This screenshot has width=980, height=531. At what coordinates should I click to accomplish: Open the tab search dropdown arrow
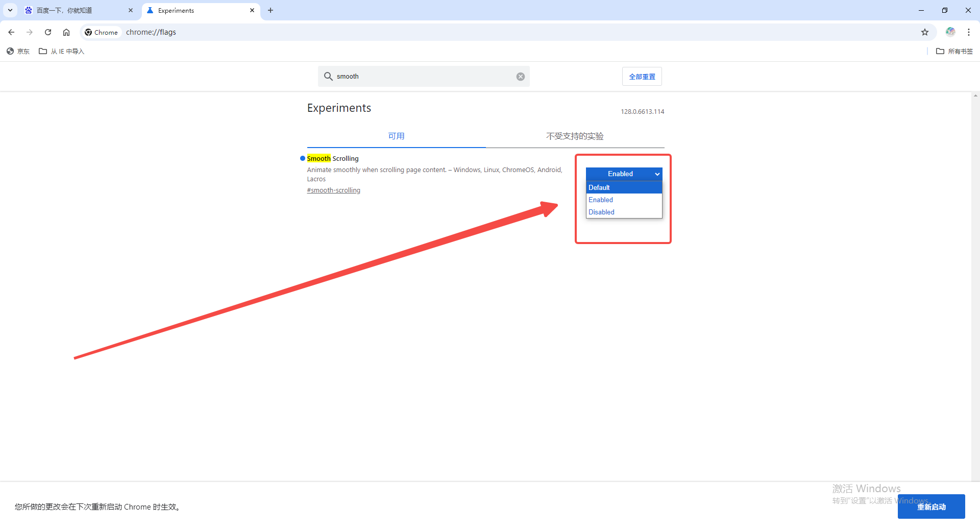pos(10,10)
